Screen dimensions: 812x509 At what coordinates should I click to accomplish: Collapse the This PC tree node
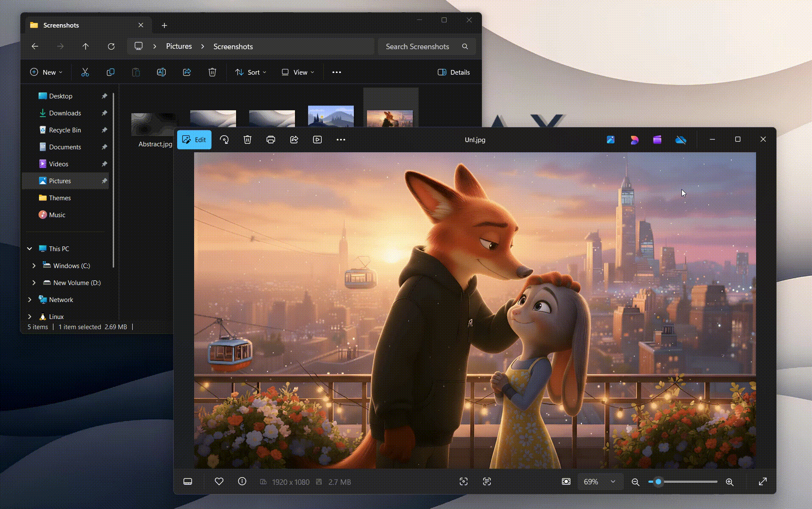click(x=30, y=249)
